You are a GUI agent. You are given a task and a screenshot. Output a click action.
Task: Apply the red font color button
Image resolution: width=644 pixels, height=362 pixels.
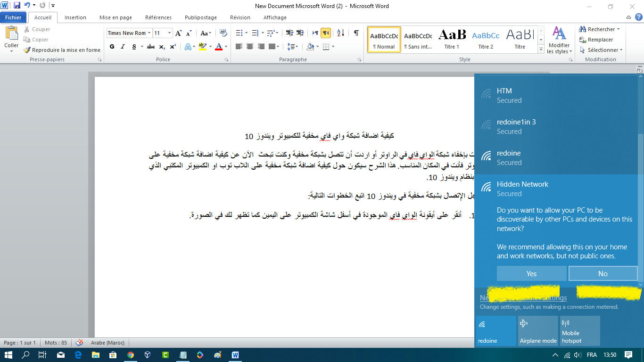[x=219, y=47]
